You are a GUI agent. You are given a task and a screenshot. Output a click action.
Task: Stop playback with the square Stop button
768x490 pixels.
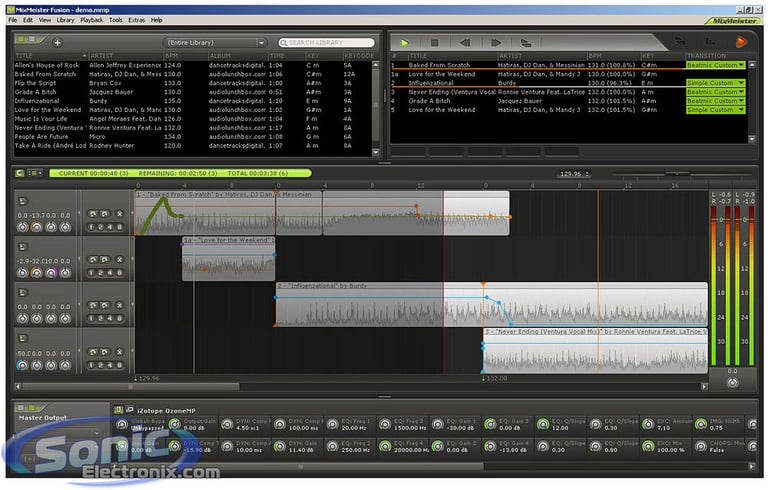(434, 43)
